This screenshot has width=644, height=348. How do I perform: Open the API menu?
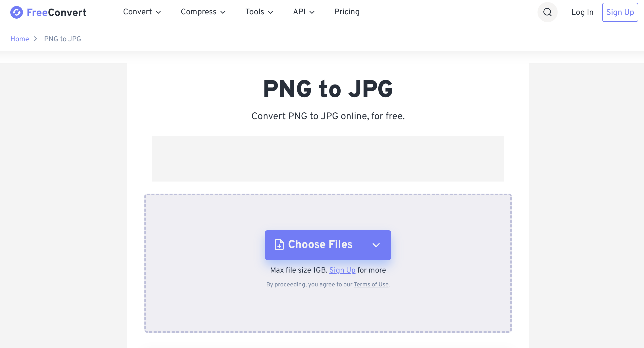tap(299, 12)
